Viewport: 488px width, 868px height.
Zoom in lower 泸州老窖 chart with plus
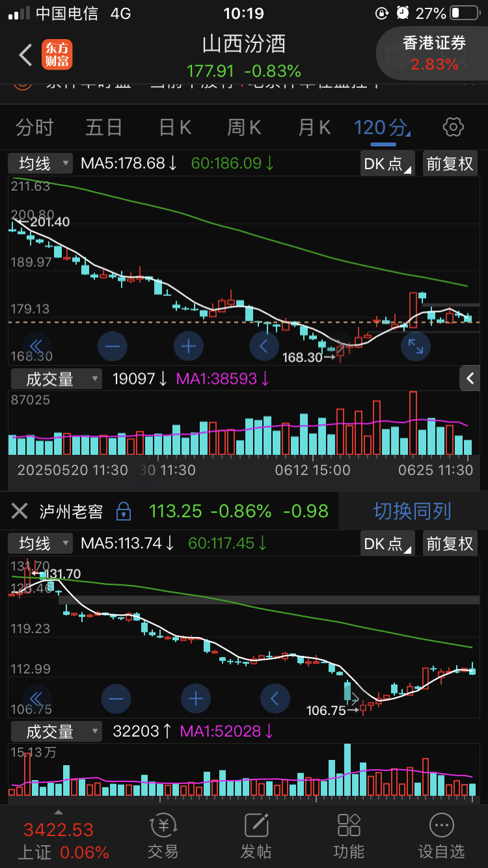pyautogui.click(x=196, y=699)
